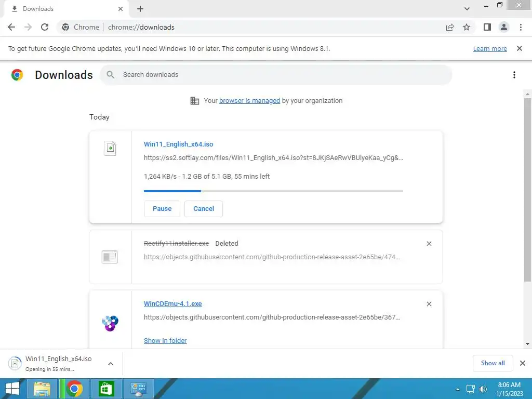This screenshot has width=532, height=399.
Task: Click the Chrome logo beside Downloads title
Action: 17,75
